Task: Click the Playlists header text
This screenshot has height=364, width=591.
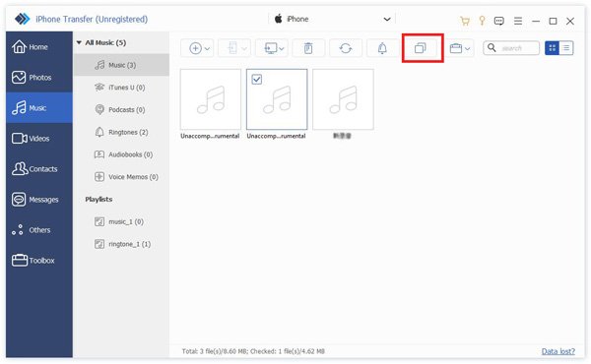Action: (98, 199)
